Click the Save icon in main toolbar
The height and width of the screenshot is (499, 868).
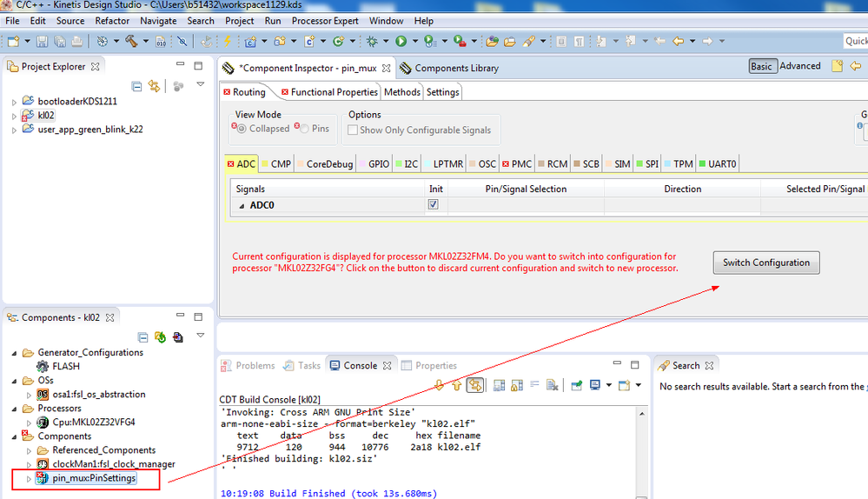(42, 42)
